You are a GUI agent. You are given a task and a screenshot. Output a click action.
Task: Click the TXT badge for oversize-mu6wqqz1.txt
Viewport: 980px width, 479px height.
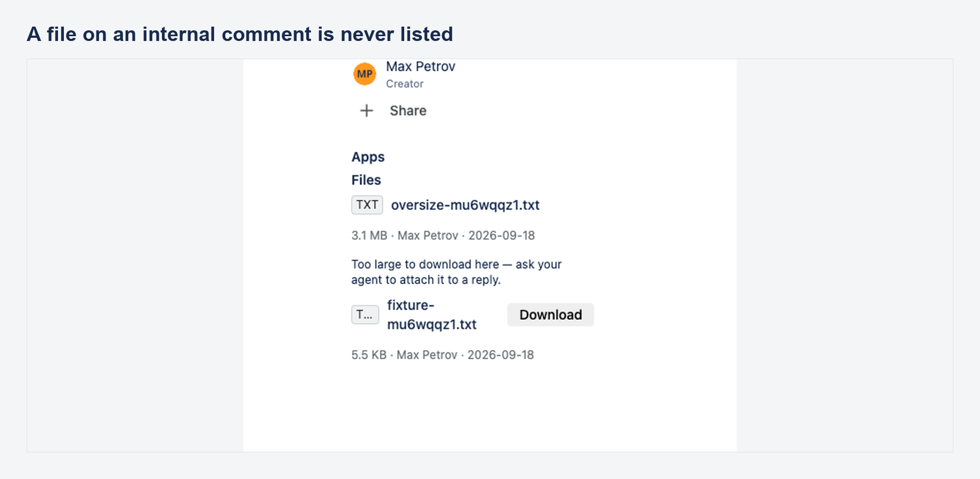click(367, 205)
